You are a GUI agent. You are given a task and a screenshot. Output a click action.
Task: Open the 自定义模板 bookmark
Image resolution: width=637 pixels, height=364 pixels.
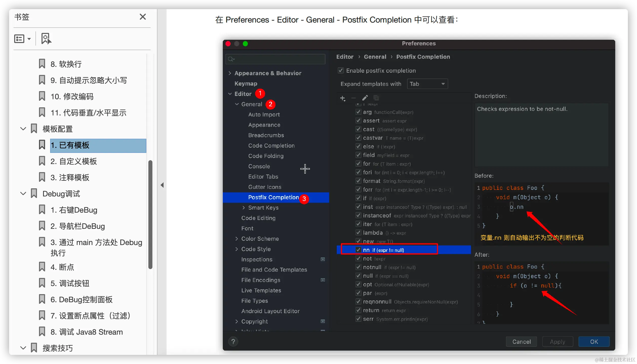73,161
